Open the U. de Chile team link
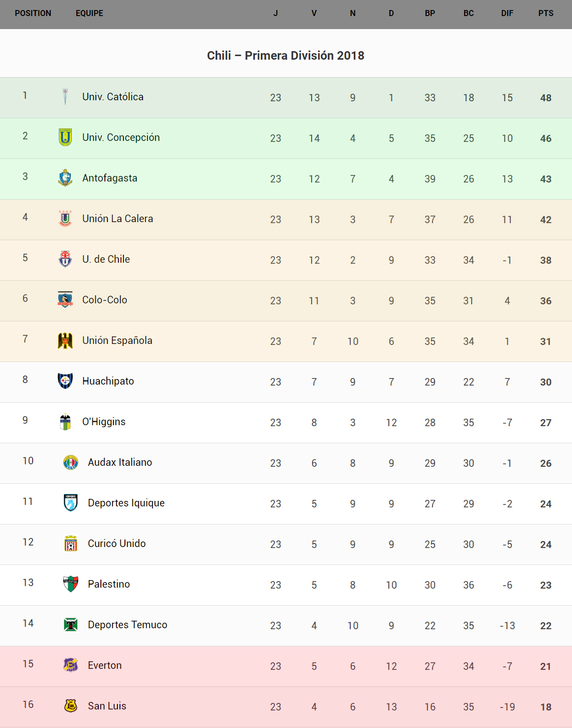The image size is (572, 728). (106, 259)
